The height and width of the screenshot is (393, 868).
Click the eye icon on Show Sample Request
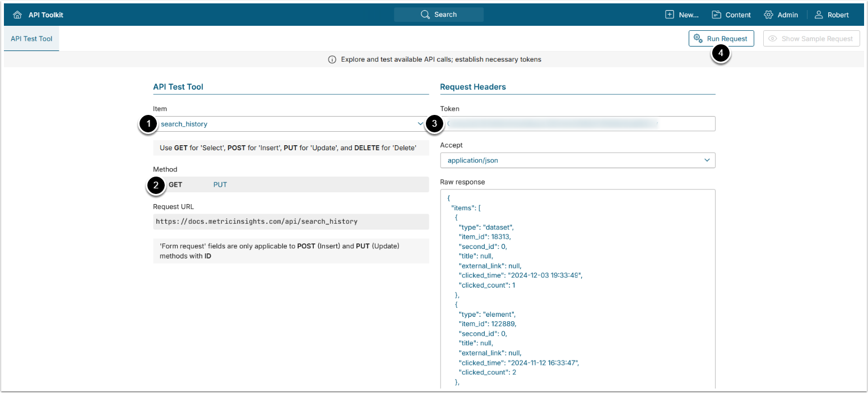pos(773,39)
